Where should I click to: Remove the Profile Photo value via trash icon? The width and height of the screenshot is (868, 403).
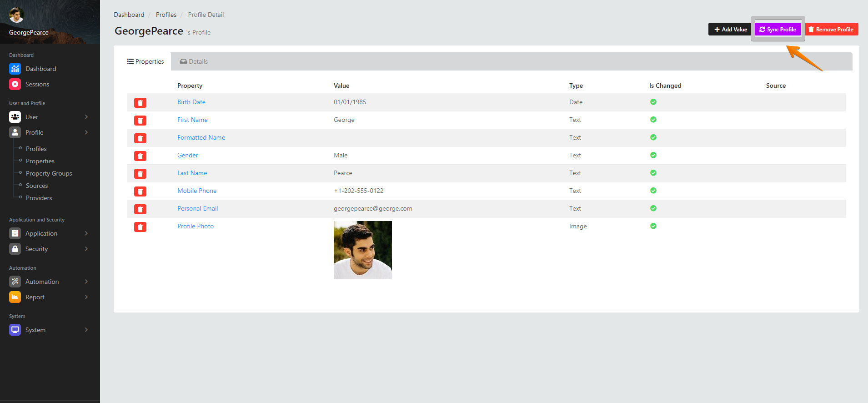point(140,227)
